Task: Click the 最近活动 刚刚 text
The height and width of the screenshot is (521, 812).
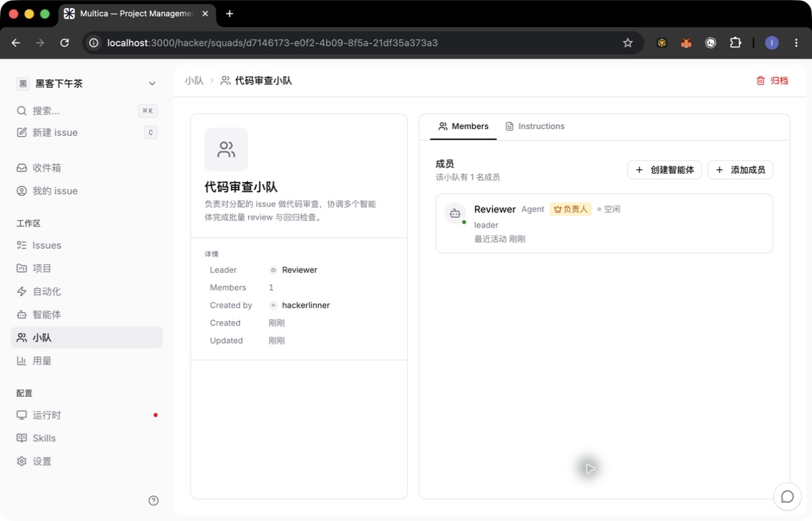Action: coord(499,238)
